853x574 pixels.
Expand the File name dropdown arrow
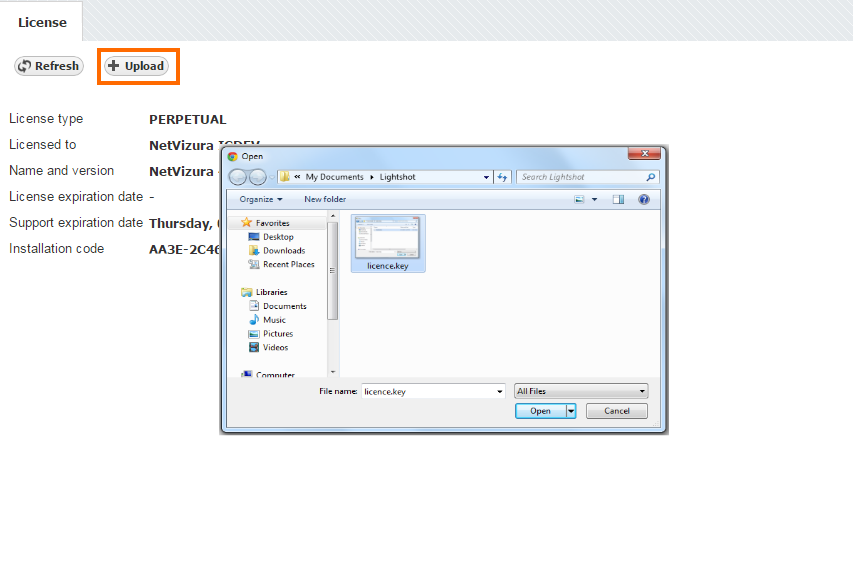click(499, 391)
